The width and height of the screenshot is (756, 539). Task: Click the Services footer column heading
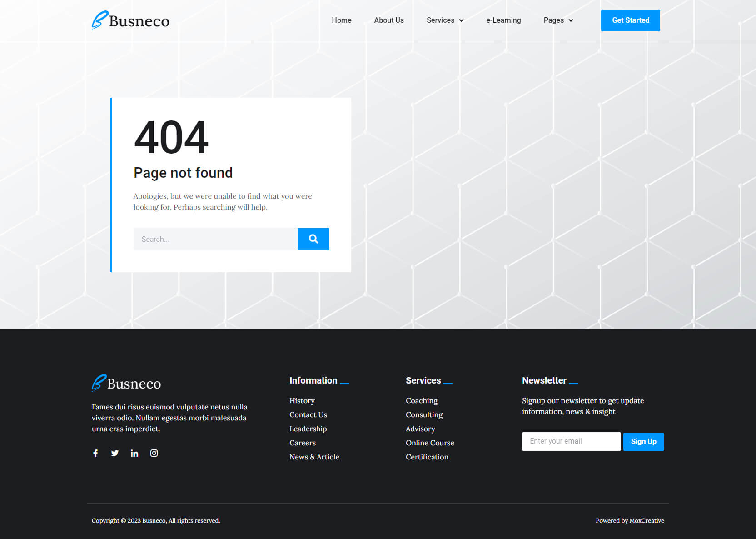(x=423, y=381)
